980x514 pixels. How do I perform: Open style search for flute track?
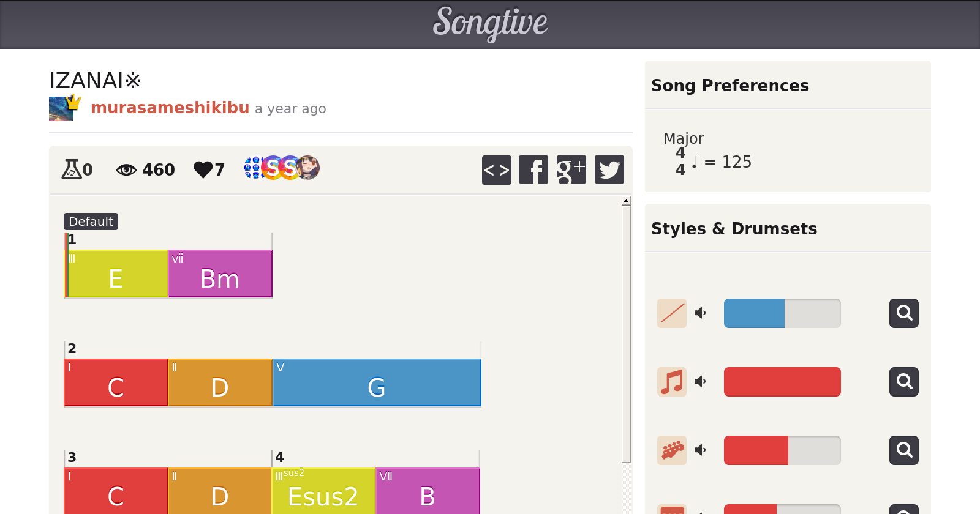pyautogui.click(x=903, y=313)
